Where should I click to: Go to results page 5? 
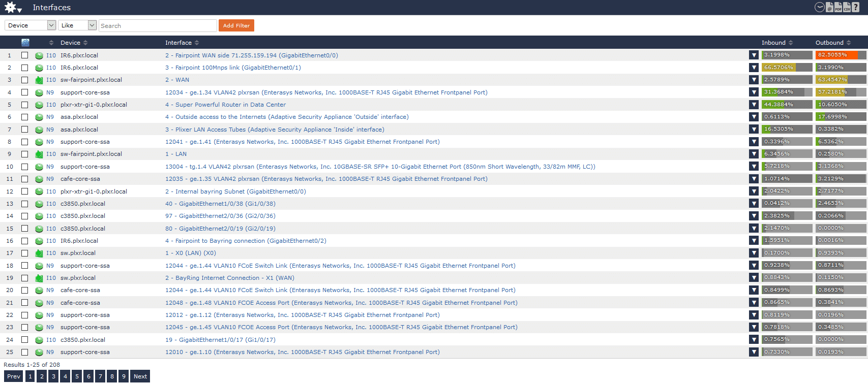click(77, 376)
